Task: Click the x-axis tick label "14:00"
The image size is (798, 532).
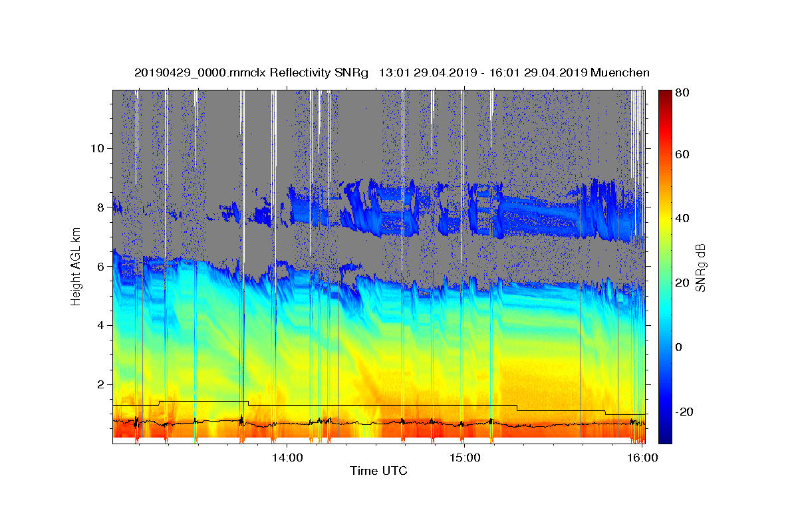Action: pyautogui.click(x=288, y=458)
